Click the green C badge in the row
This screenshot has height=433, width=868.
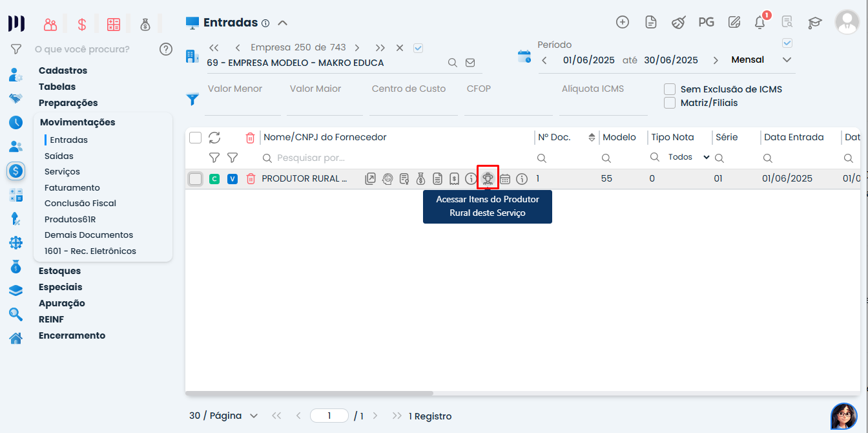214,179
